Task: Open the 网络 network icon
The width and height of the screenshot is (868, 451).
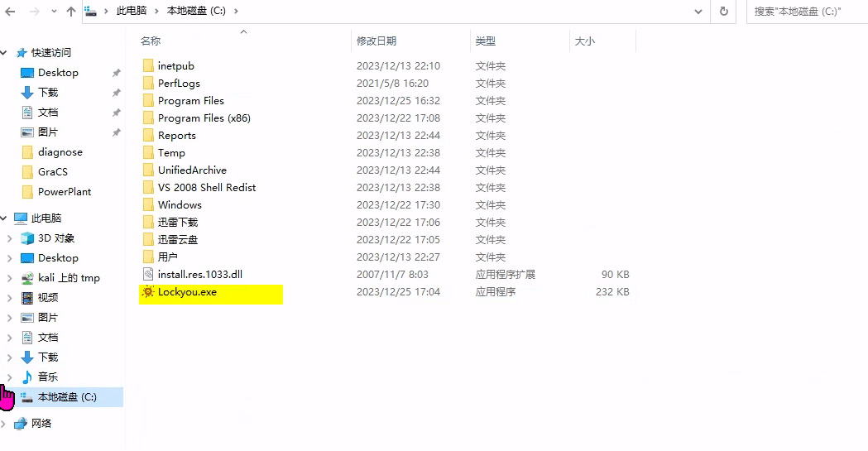Action: [21, 424]
